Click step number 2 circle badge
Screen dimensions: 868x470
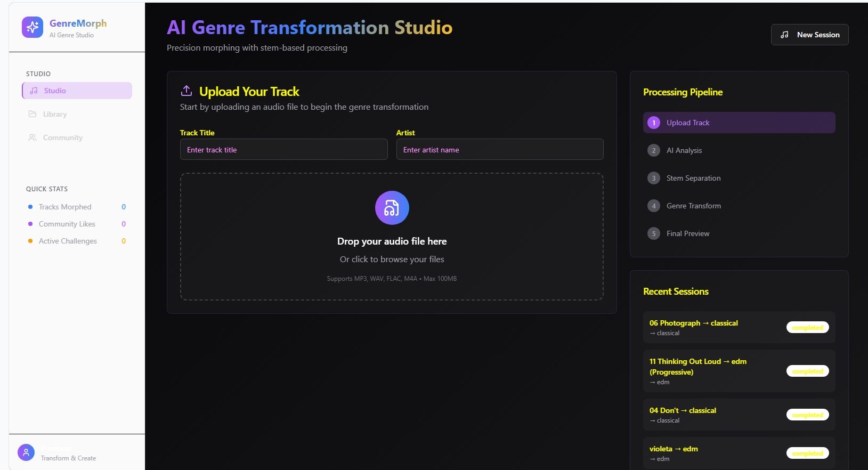click(x=654, y=150)
